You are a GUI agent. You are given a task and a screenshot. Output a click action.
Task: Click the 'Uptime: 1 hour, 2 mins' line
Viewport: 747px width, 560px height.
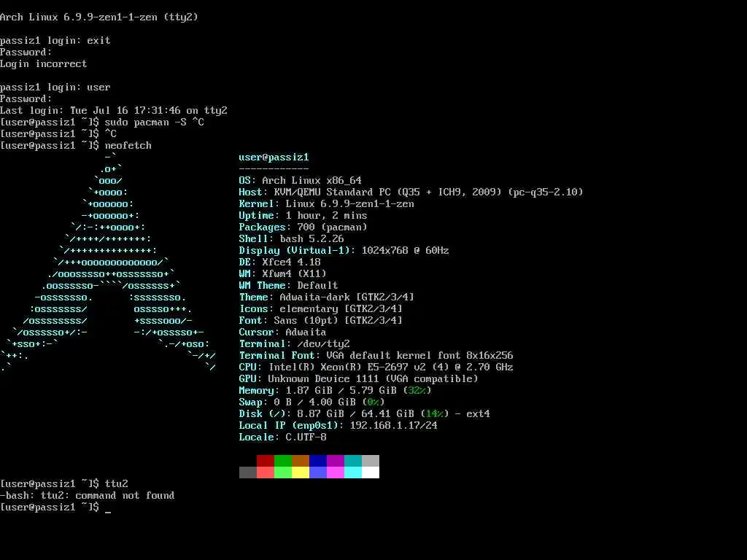tap(303, 216)
